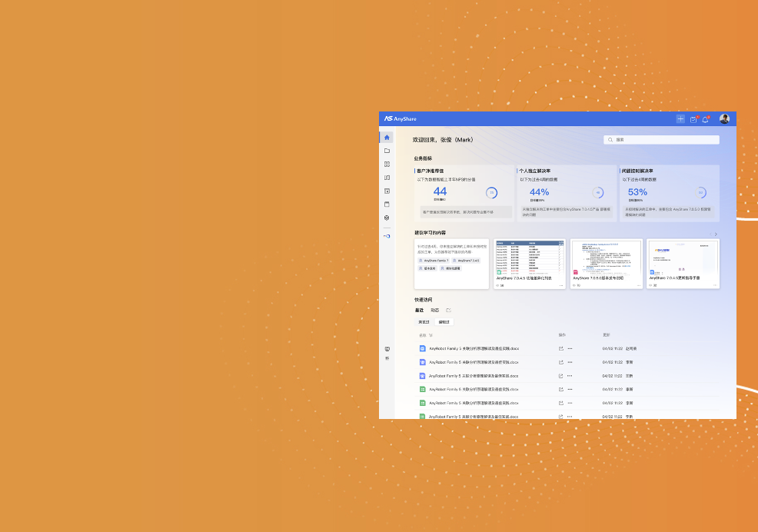Viewport: 758px width, 532px height.
Task: Open the more options dots in the second file row
Action: click(x=570, y=362)
